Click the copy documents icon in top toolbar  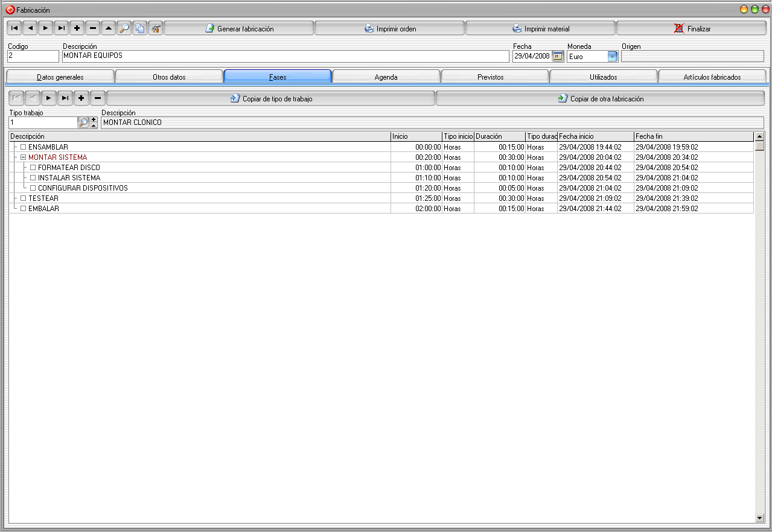click(x=140, y=28)
